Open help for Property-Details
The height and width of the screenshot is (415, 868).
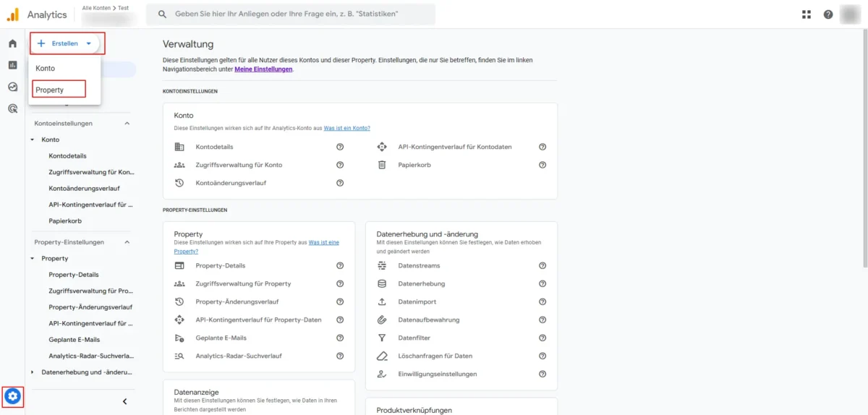pos(340,265)
